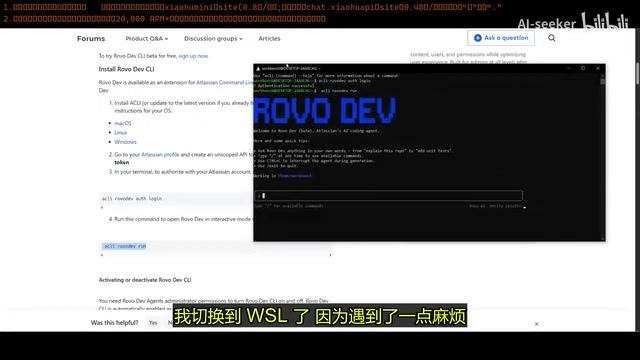Click the working directory path in terminal

pyautogui.click(x=295, y=176)
